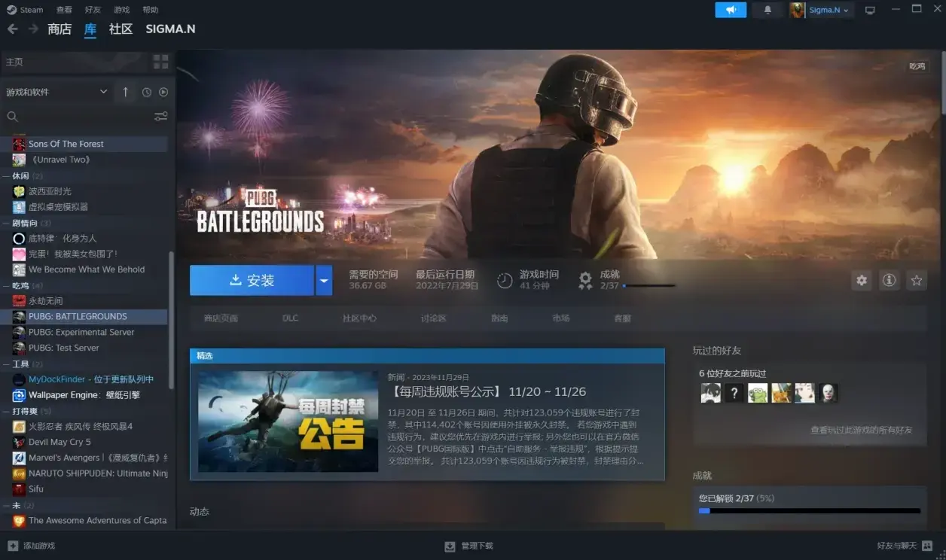Screen dimensions: 946x560
Task: Open 管理下载 downloads manager
Action: 469,546
